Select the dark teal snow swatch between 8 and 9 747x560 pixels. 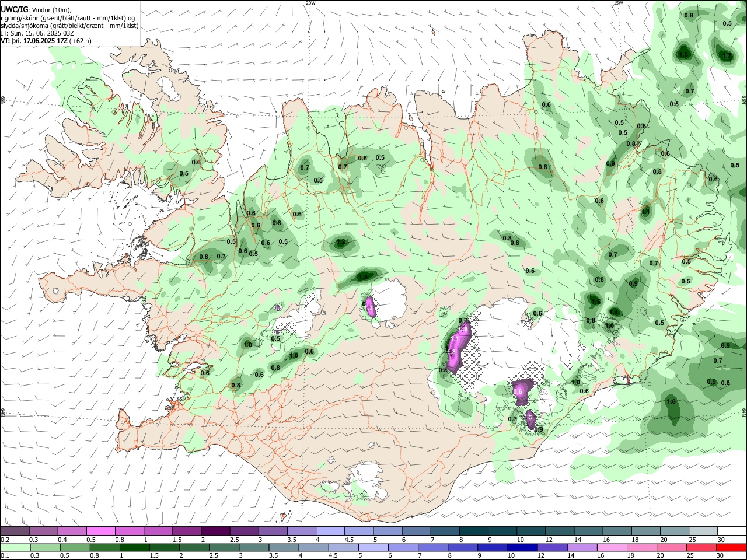pyautogui.click(x=474, y=531)
